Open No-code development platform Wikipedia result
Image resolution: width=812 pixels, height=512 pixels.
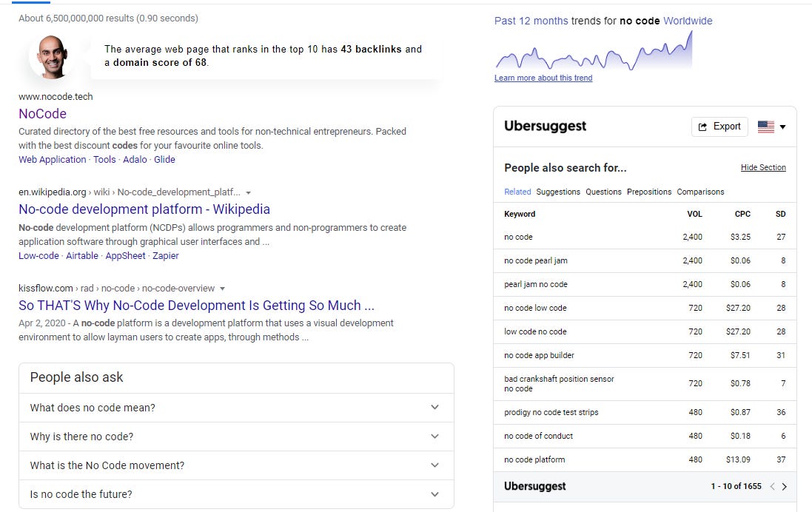[144, 209]
